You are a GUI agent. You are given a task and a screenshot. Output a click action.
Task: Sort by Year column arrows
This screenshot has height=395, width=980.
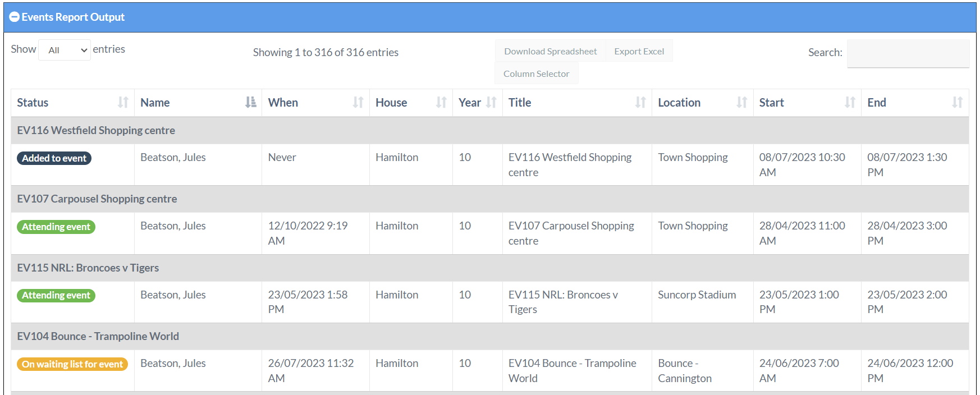coord(491,103)
